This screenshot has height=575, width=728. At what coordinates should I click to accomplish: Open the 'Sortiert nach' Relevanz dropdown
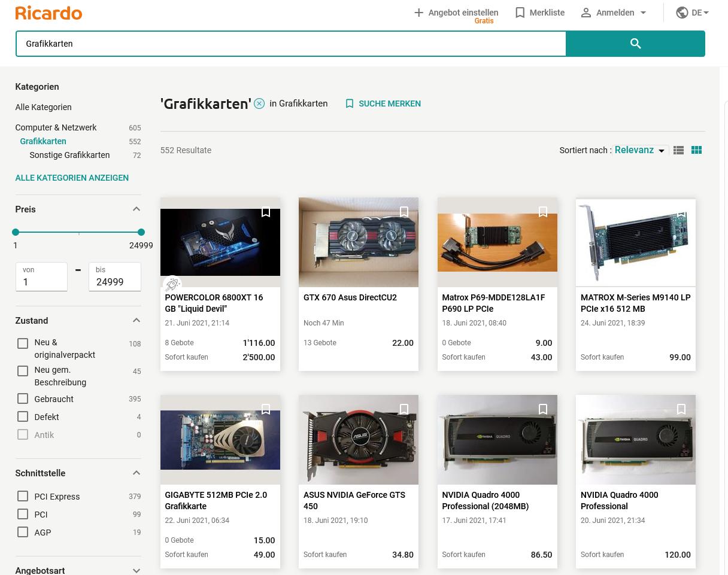[x=640, y=150]
